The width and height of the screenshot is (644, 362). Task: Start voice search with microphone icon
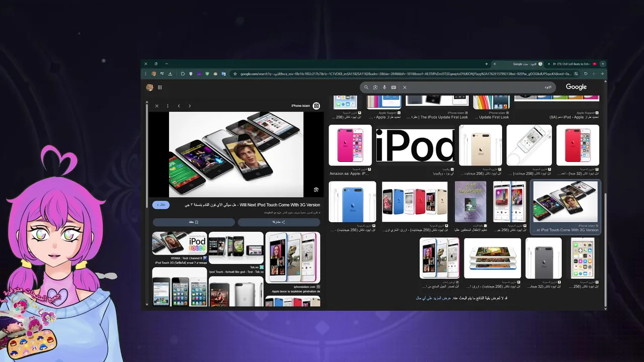(384, 87)
